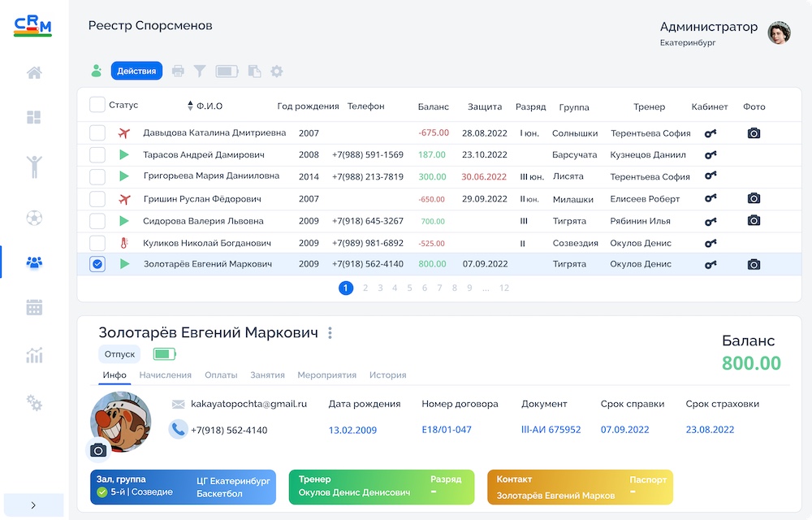The image size is (812, 520).
Task: Open the statistics chart sidebar section
Action: [x=34, y=355]
